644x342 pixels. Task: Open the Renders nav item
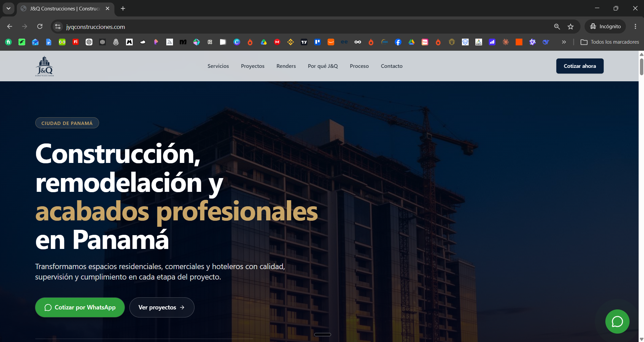coord(286,66)
